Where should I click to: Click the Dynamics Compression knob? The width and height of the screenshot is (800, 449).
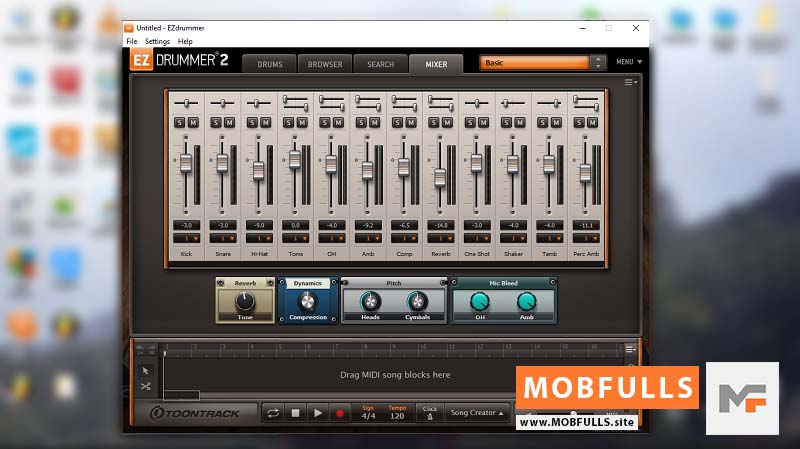[x=307, y=302]
